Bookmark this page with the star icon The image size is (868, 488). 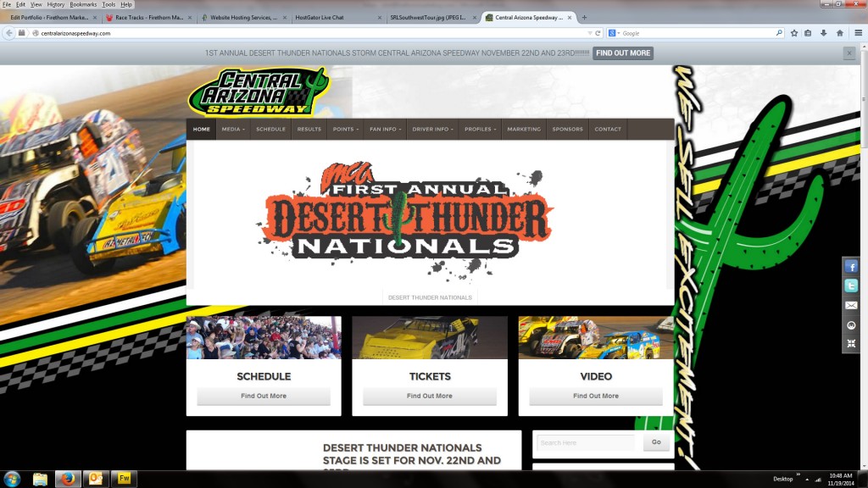[794, 33]
